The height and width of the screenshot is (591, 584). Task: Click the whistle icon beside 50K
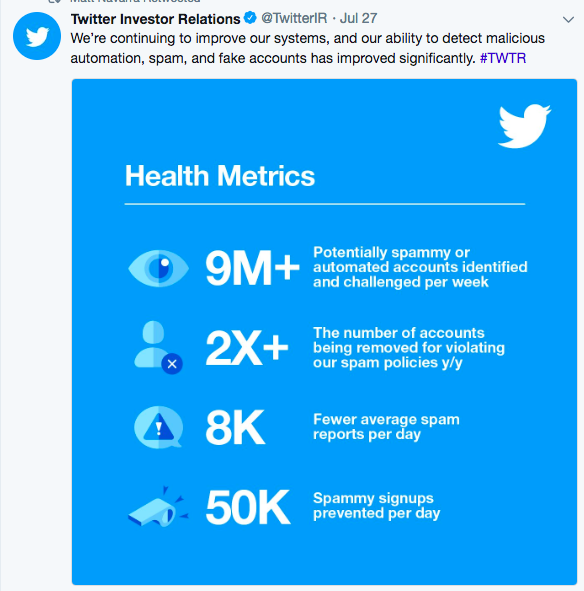pyautogui.click(x=158, y=507)
